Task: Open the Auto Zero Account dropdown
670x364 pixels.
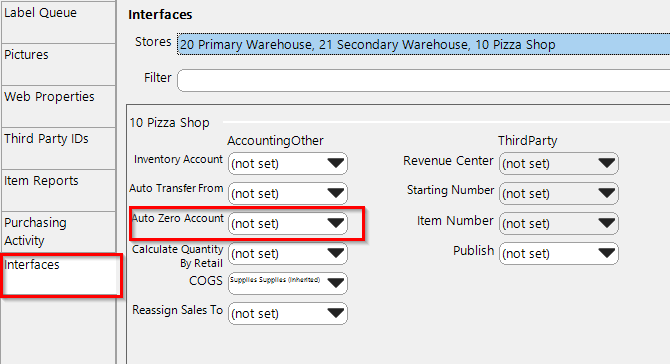Action: pos(288,223)
